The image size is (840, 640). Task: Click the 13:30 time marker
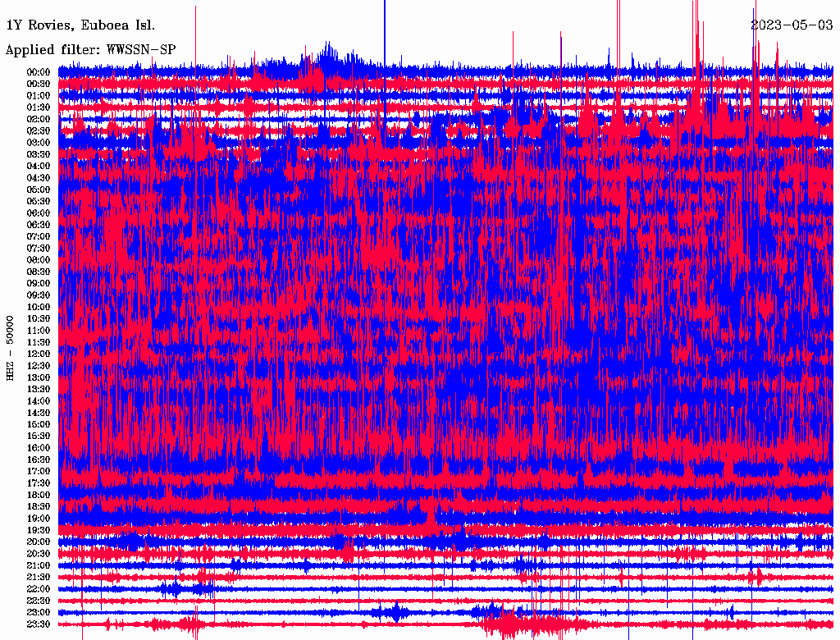point(39,389)
